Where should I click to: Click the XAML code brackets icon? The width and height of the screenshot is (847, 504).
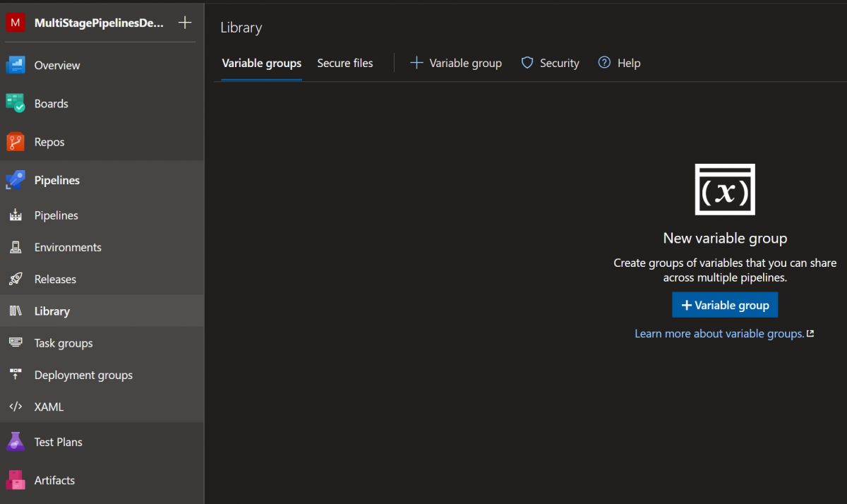(16, 407)
